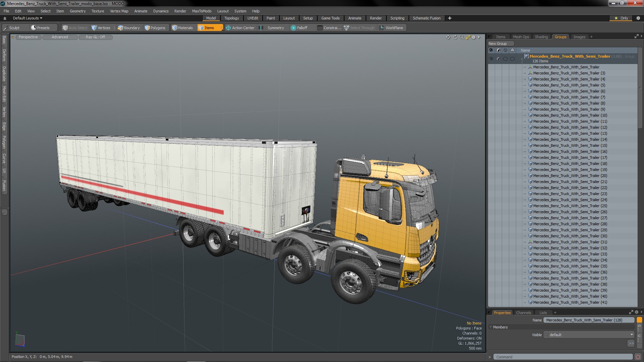Open the WorkPlane options
Viewport: 644px width, 362px height.
(391, 28)
